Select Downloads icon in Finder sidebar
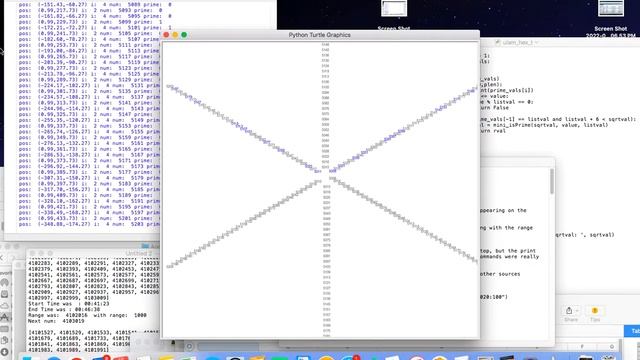 pyautogui.click(x=4, y=352)
